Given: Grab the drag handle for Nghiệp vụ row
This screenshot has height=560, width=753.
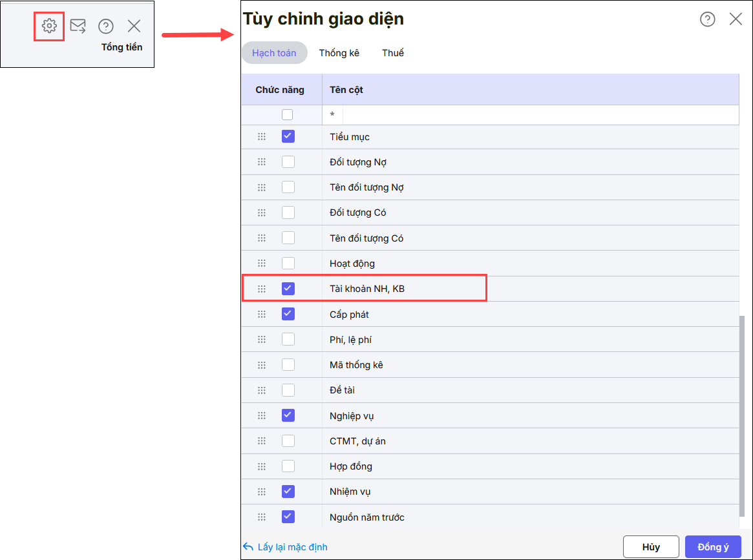Looking at the screenshot, I should (262, 415).
